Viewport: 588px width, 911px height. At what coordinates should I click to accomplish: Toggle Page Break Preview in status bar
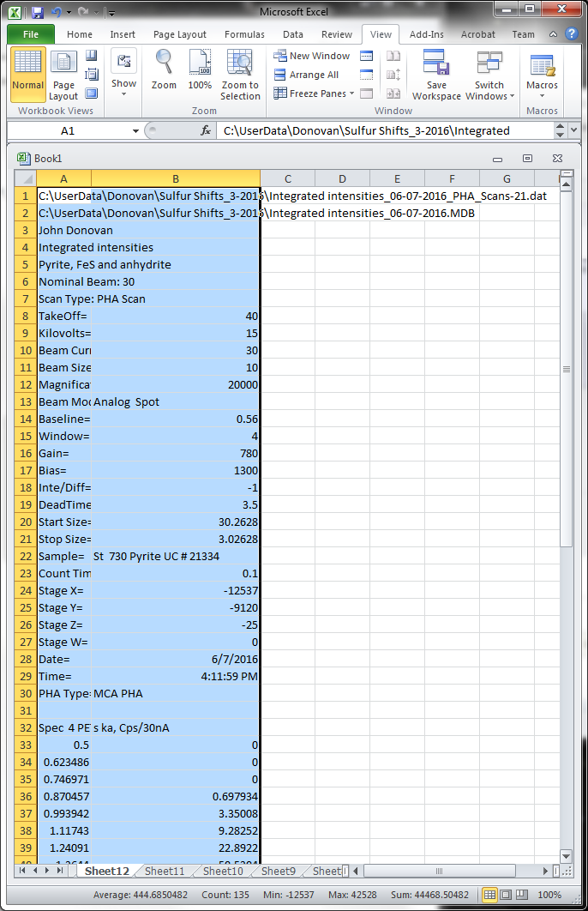523,895
